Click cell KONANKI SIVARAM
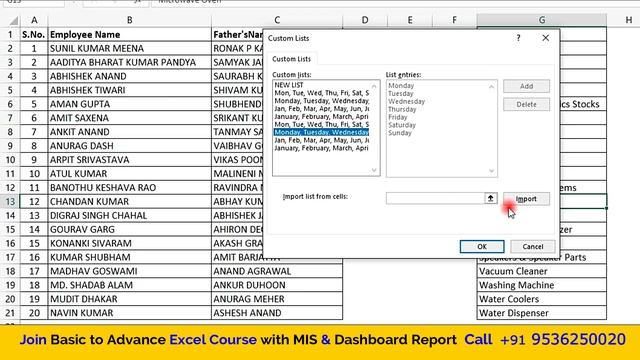640x360 pixels. (x=129, y=243)
